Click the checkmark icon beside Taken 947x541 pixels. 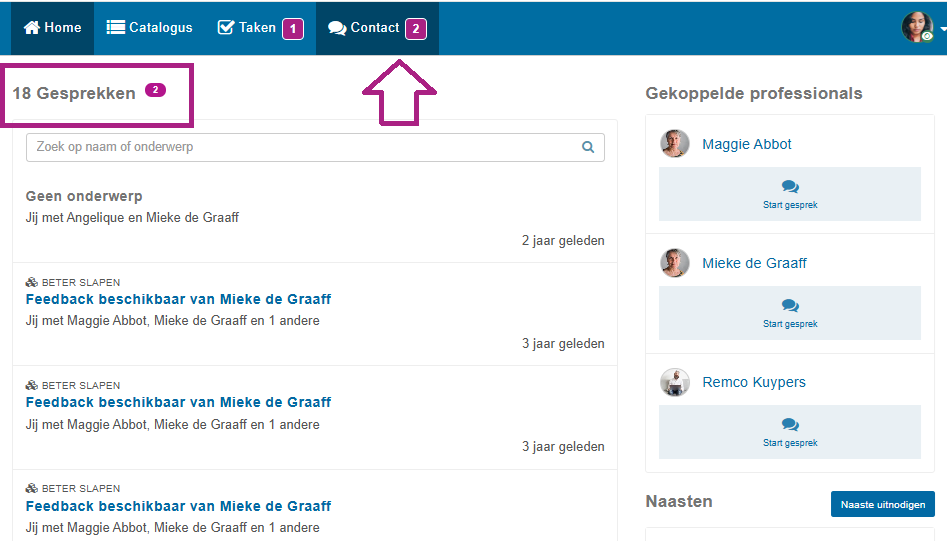[226, 27]
